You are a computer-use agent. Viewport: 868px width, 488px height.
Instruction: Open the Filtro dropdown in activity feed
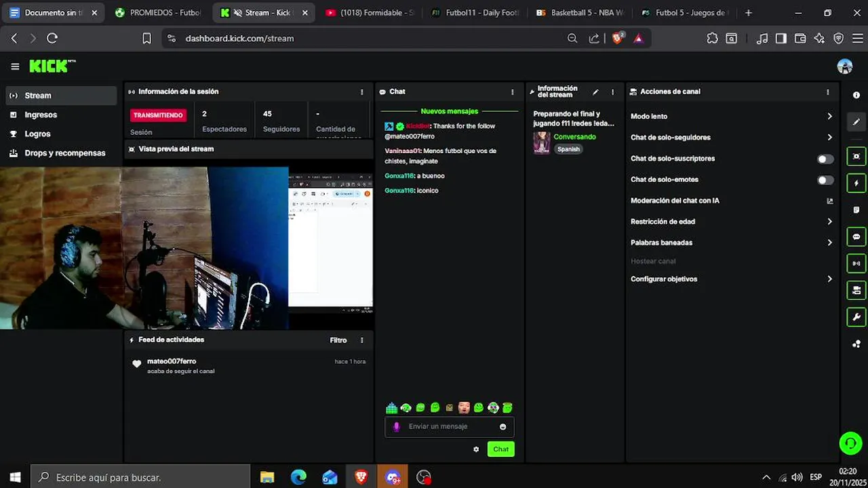(x=338, y=340)
